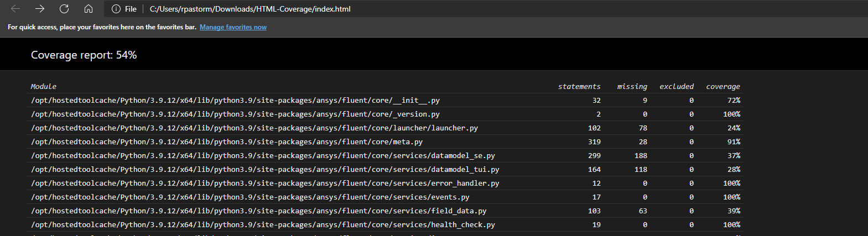The width and height of the screenshot is (868, 236).
Task: Select the 72% coverage value for __init__.py
Action: (x=734, y=100)
